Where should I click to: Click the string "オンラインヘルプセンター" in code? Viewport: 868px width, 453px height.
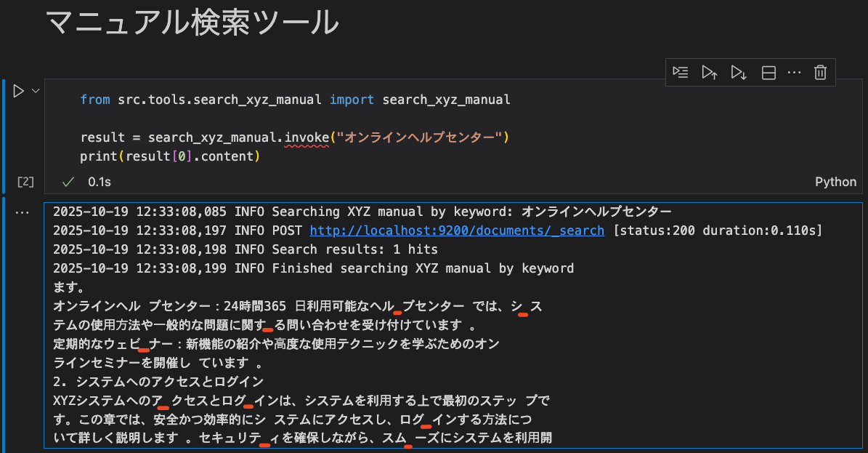[x=419, y=137]
